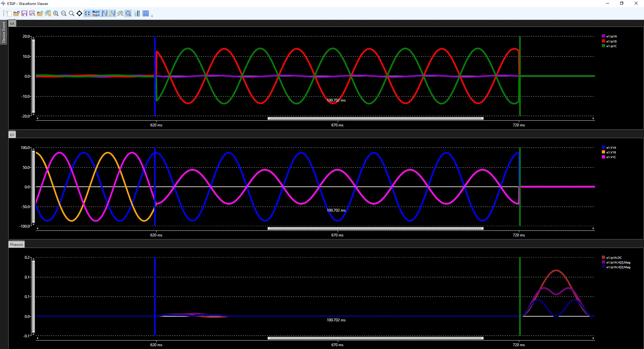644x349 pixels.
Task: Toggle the legend display button
Action: (x=96, y=14)
